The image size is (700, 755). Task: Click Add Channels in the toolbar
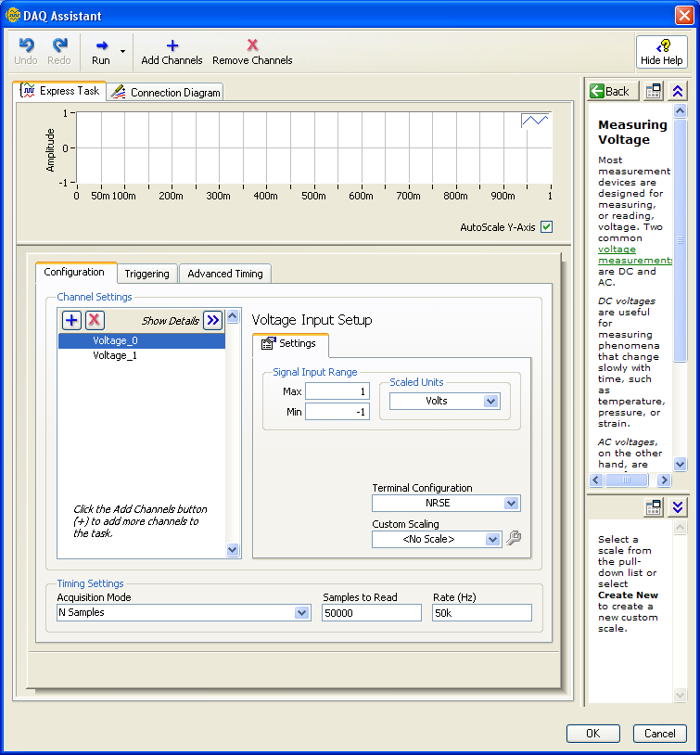(x=172, y=52)
